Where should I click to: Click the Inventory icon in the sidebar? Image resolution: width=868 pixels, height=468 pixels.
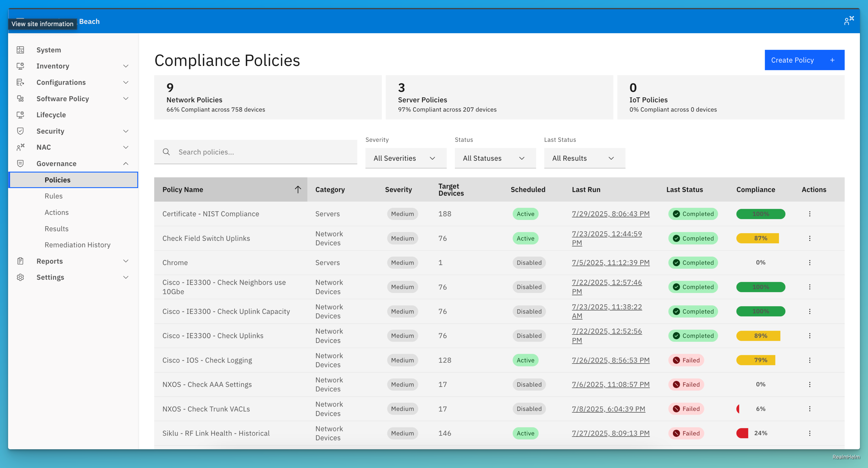click(20, 66)
